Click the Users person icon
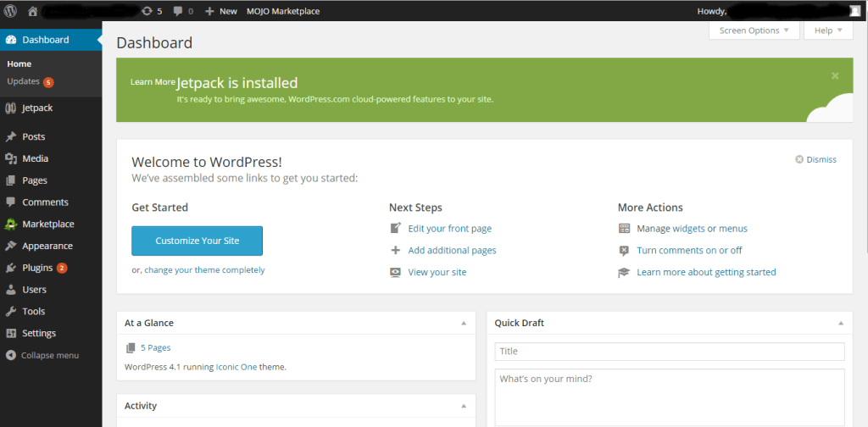 (x=10, y=290)
